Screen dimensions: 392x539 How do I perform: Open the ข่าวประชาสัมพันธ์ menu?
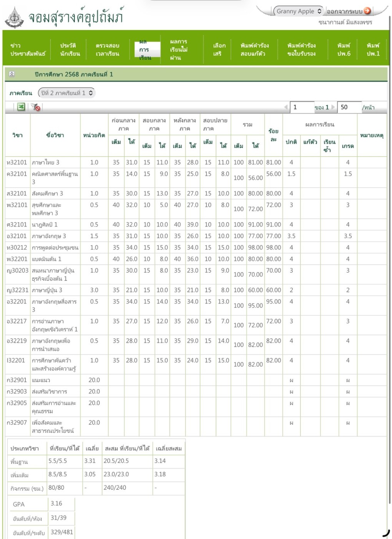coord(28,50)
